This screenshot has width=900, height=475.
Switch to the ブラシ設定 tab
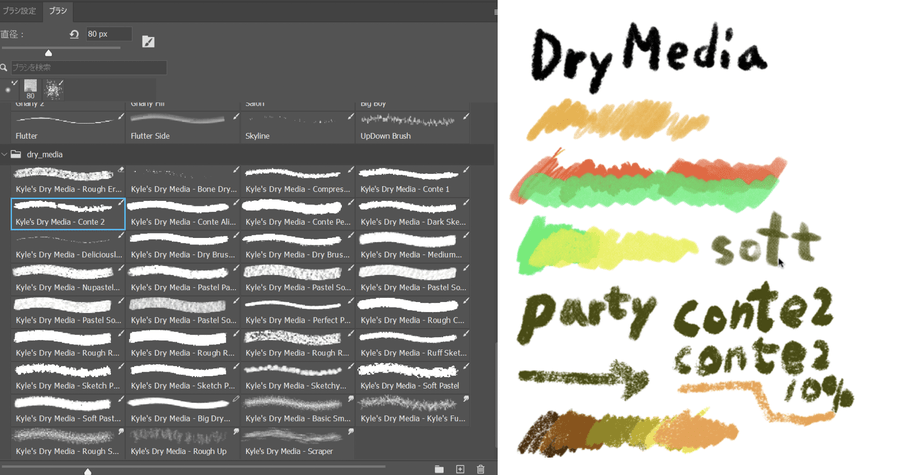19,11
